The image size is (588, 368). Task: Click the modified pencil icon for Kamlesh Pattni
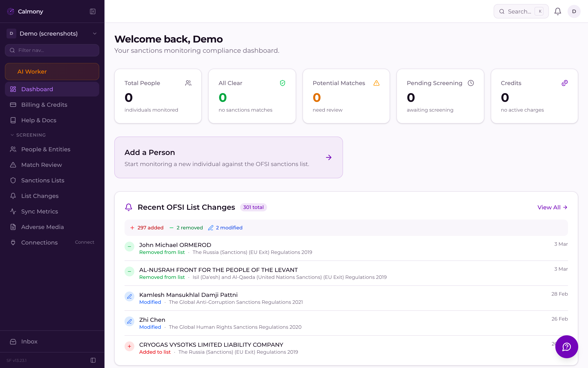pyautogui.click(x=129, y=296)
